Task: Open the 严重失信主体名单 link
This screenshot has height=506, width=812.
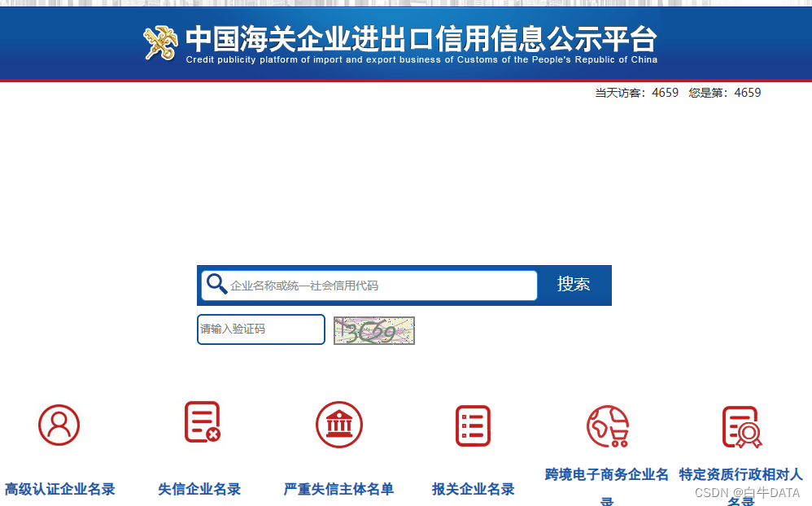Action: [338, 489]
